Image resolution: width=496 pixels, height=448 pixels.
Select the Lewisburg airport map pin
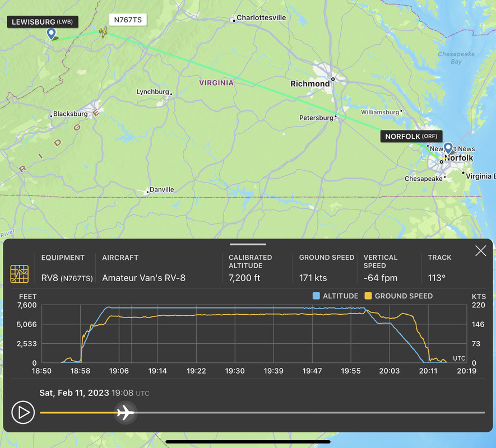coord(51,34)
